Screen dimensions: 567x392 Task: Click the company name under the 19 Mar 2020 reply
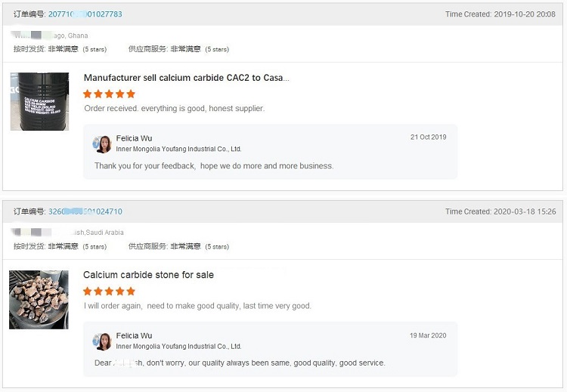click(x=178, y=346)
